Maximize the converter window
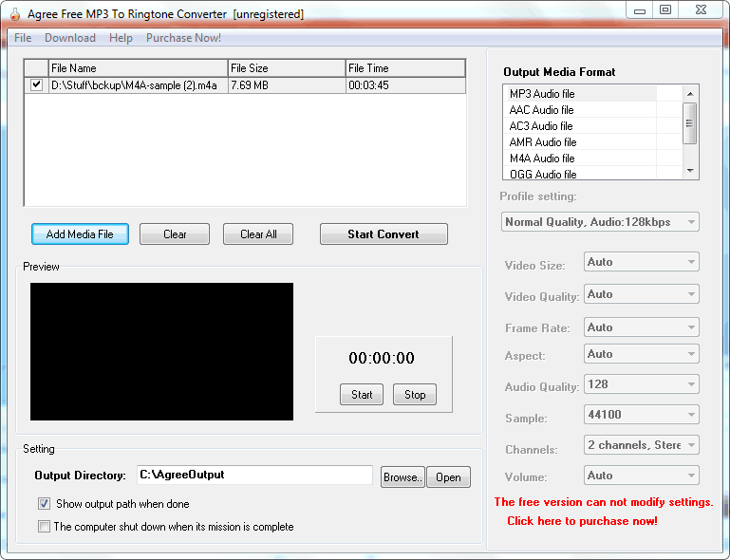 point(665,10)
